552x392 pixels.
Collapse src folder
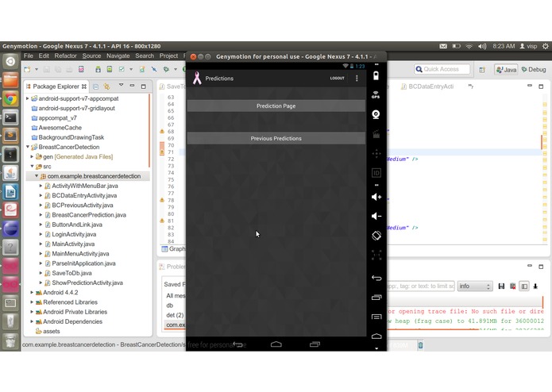(x=32, y=167)
